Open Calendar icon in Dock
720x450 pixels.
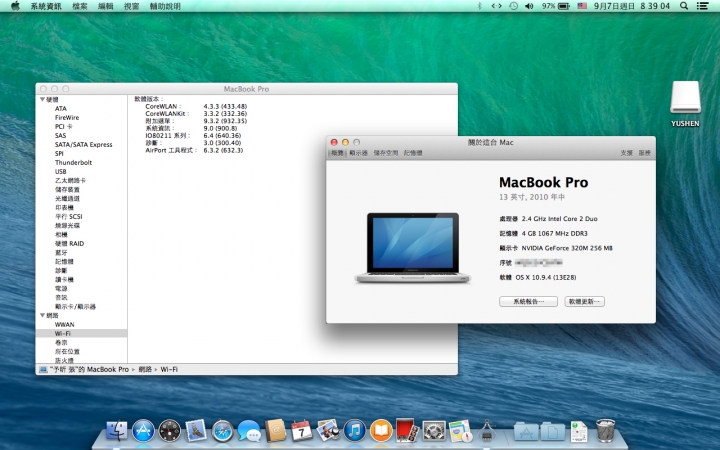pos(302,431)
